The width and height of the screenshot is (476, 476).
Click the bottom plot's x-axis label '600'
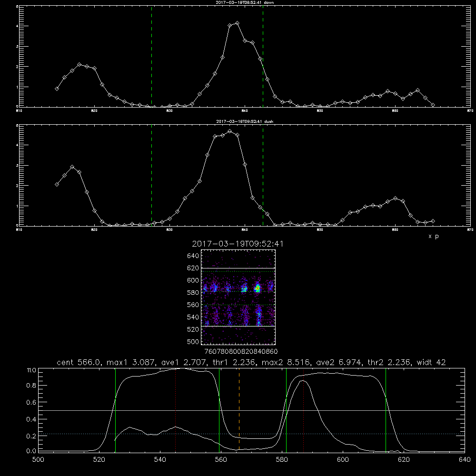click(x=343, y=460)
